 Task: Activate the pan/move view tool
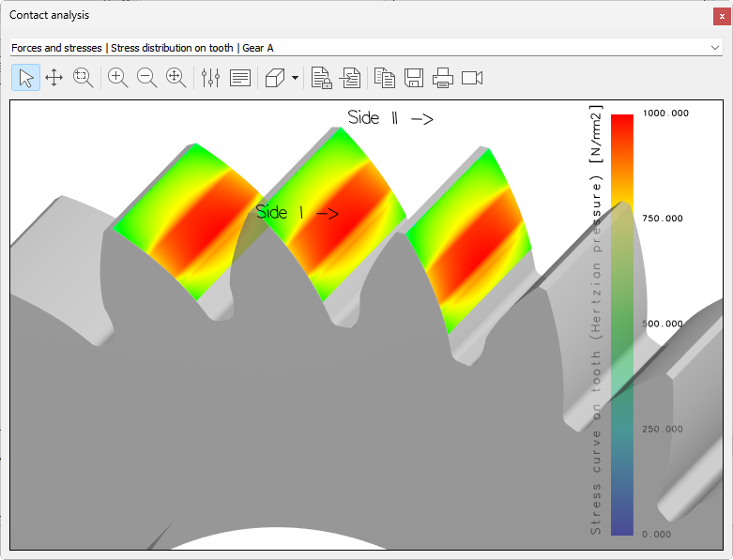(54, 78)
